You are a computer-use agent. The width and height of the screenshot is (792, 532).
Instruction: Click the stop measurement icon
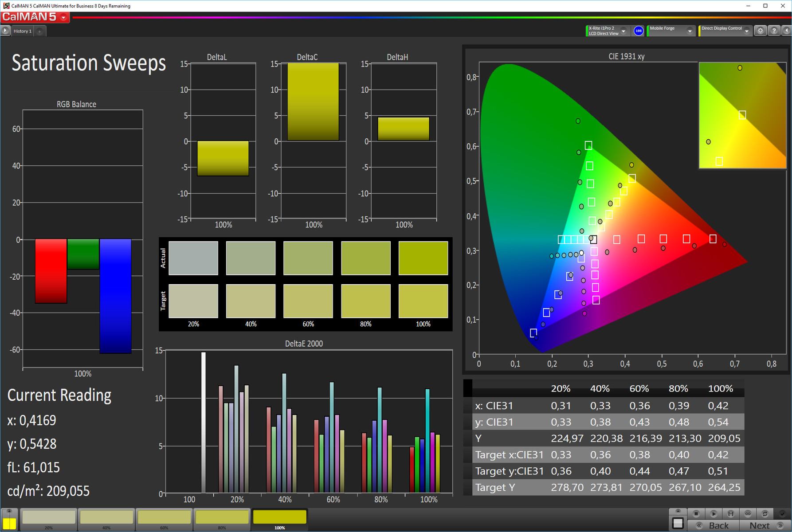point(696,514)
